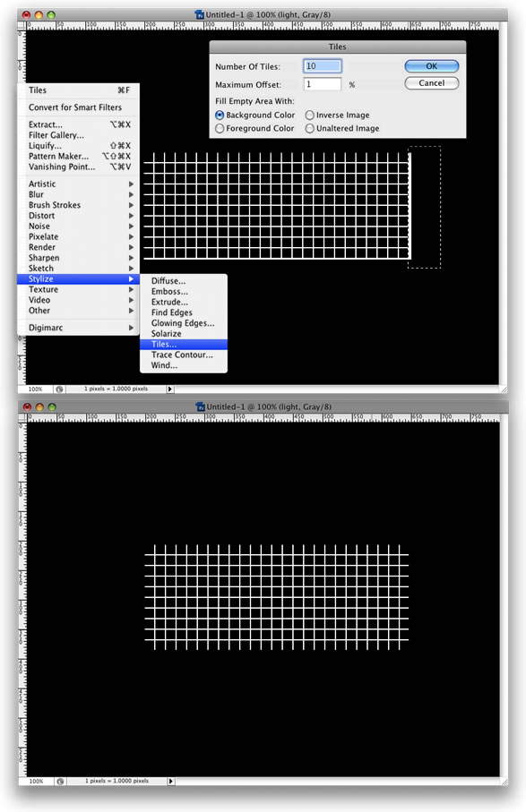Open the status bar arrow menu in bottom window
Screen dimensions: 526x812
[x=171, y=781]
